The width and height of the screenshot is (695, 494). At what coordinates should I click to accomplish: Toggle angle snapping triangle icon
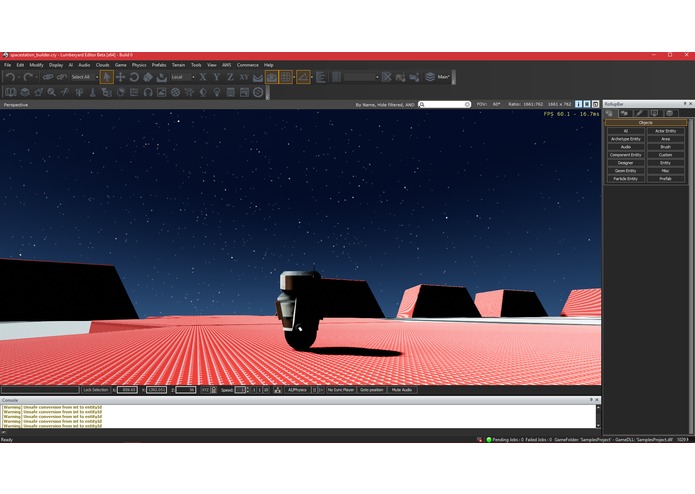303,77
